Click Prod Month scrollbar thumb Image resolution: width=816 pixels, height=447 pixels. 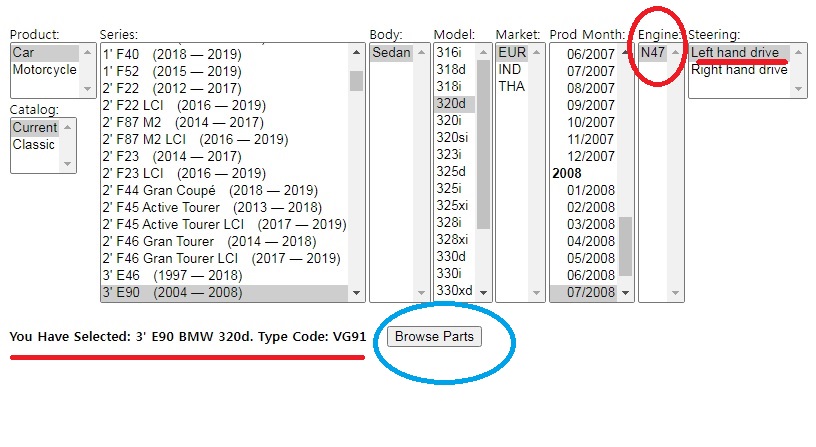(626, 247)
